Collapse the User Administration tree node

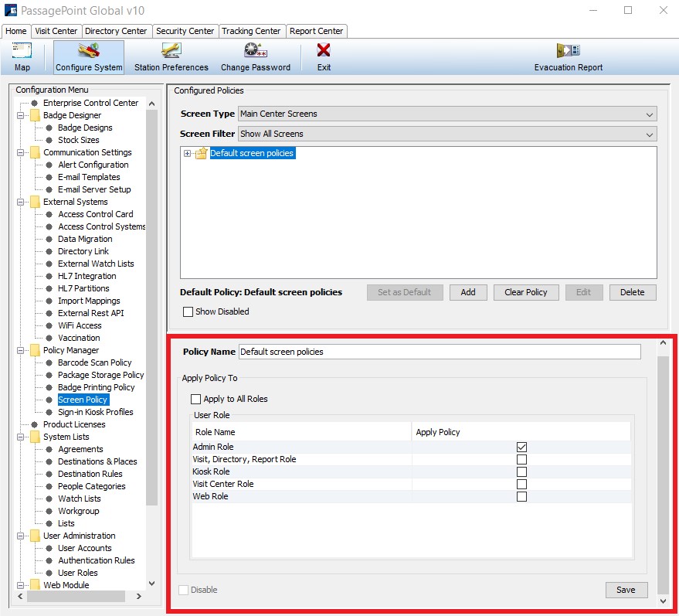20,536
